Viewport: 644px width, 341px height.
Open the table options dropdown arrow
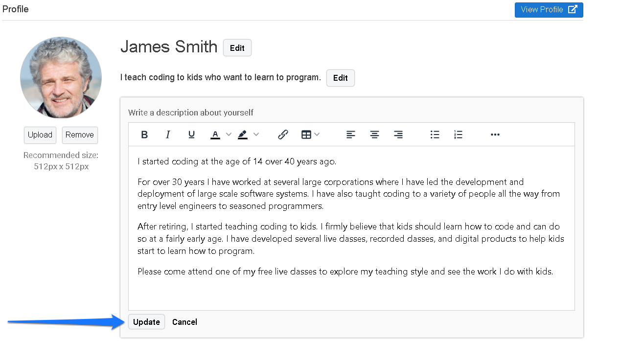click(x=317, y=135)
